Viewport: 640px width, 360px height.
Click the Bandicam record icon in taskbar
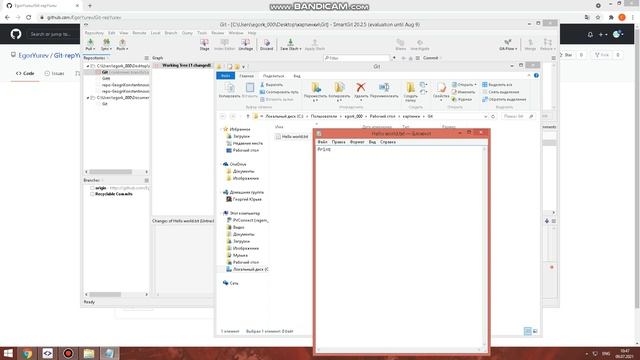click(x=68, y=353)
